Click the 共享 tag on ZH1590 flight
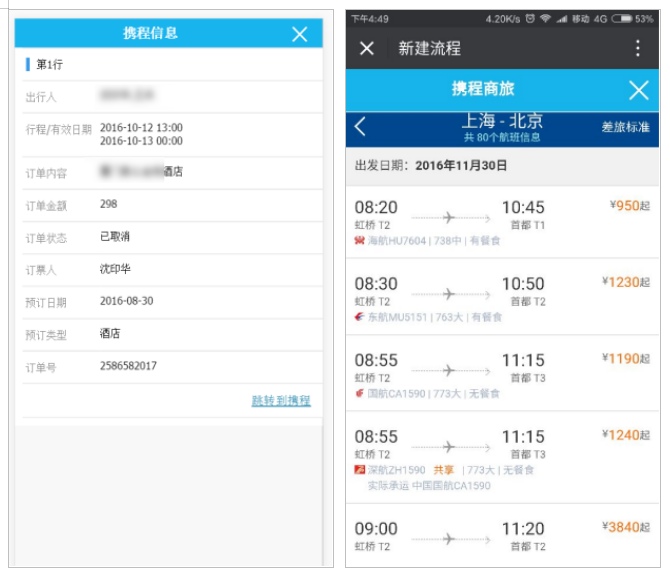The height and width of the screenshot is (577, 670). point(444,470)
